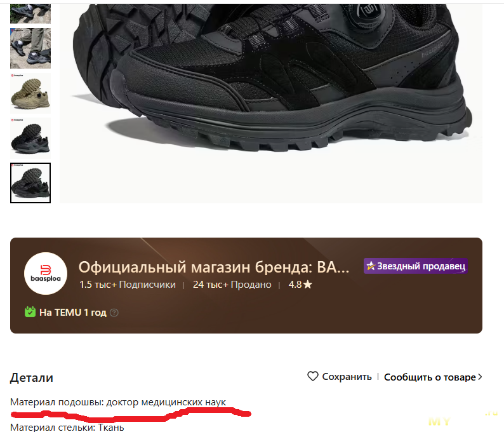504x432 pixels.
Task: Click the Звездный продавец badge
Action: (416, 266)
